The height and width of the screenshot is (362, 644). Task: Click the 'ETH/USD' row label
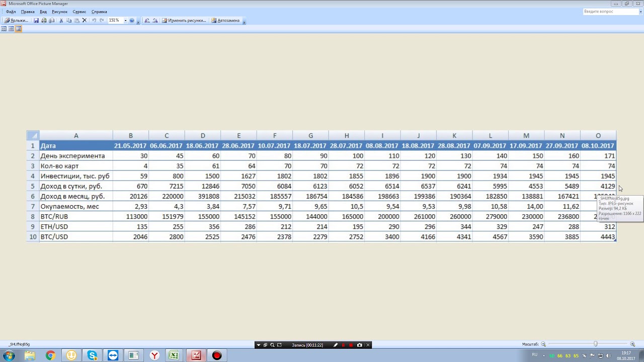(54, 227)
